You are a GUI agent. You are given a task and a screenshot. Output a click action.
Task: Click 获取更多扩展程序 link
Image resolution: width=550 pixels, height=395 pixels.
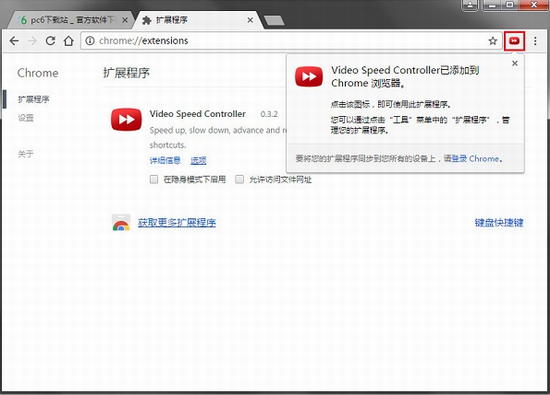tap(177, 222)
